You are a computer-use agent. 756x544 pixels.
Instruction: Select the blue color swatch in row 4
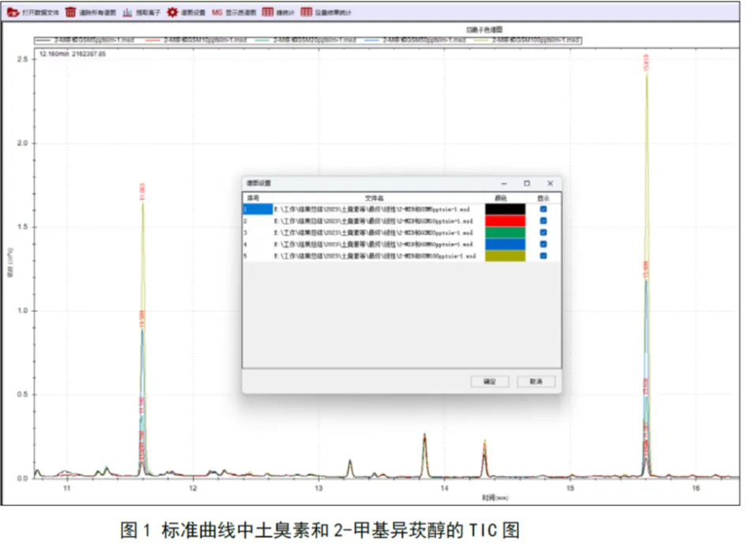pos(504,245)
